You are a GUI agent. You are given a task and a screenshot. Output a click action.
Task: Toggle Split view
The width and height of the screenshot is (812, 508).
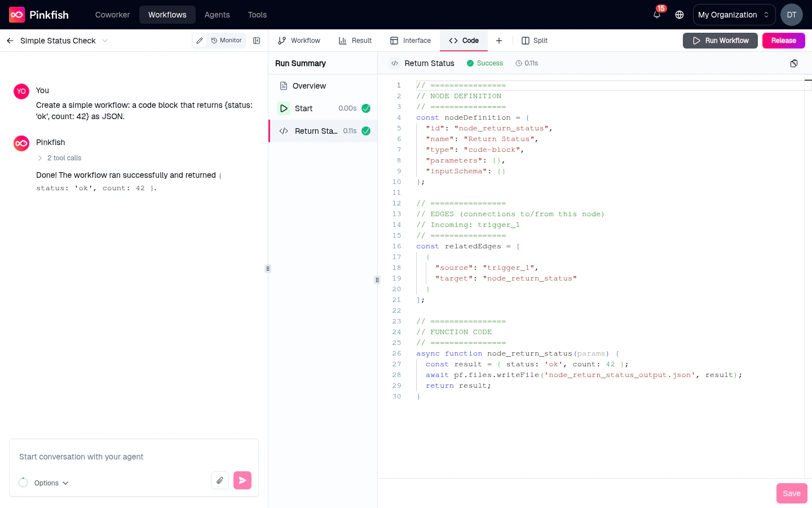click(534, 41)
